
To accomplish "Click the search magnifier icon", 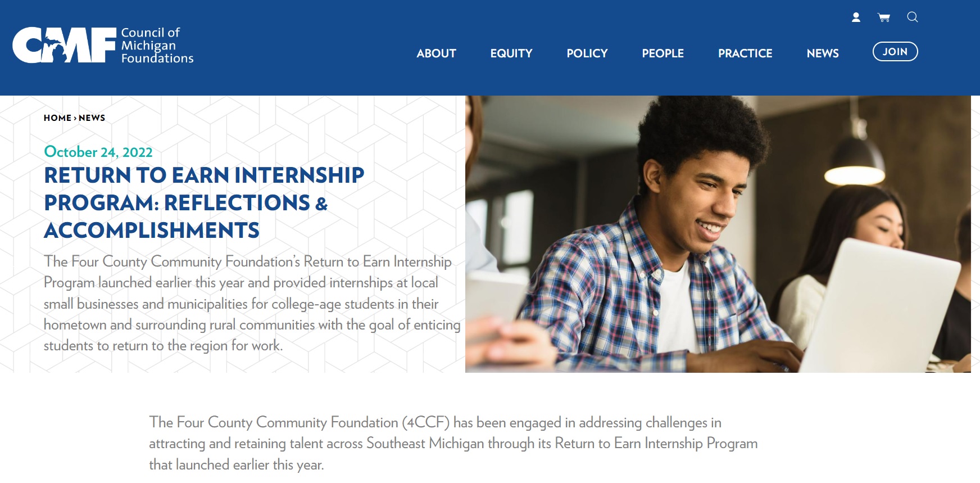I will (x=913, y=17).
